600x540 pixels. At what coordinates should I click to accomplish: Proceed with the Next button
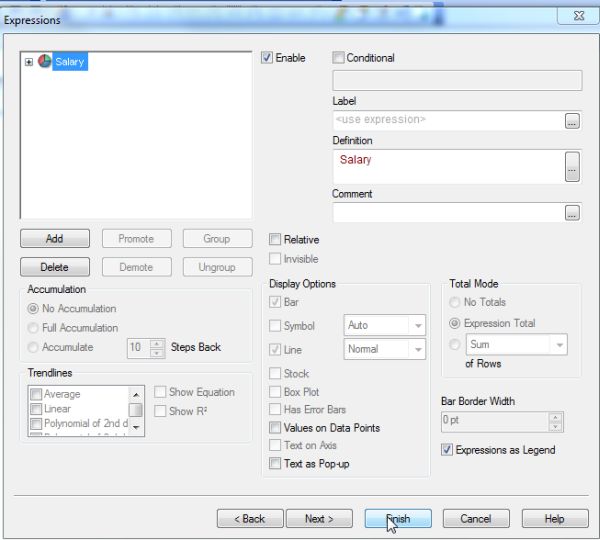(x=319, y=519)
